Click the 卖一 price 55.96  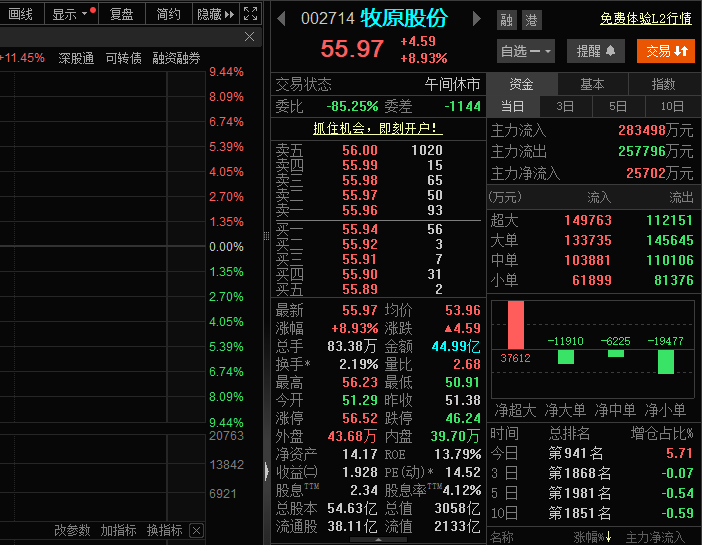[360, 210]
